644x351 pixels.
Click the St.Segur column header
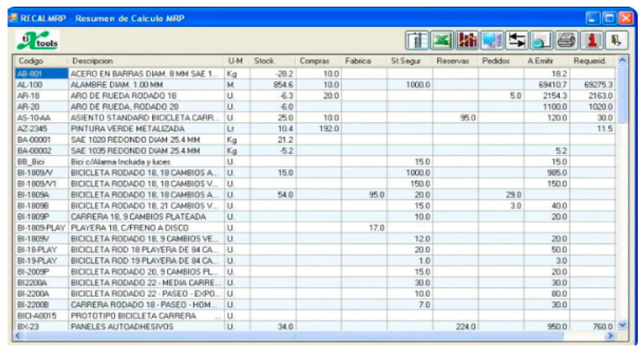click(x=409, y=61)
